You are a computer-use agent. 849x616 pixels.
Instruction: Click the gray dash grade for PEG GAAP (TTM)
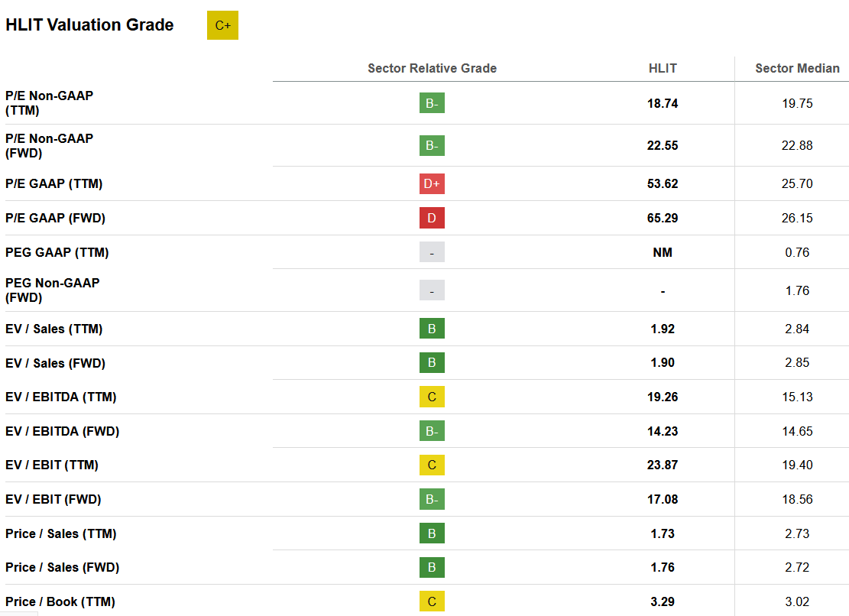(x=432, y=252)
